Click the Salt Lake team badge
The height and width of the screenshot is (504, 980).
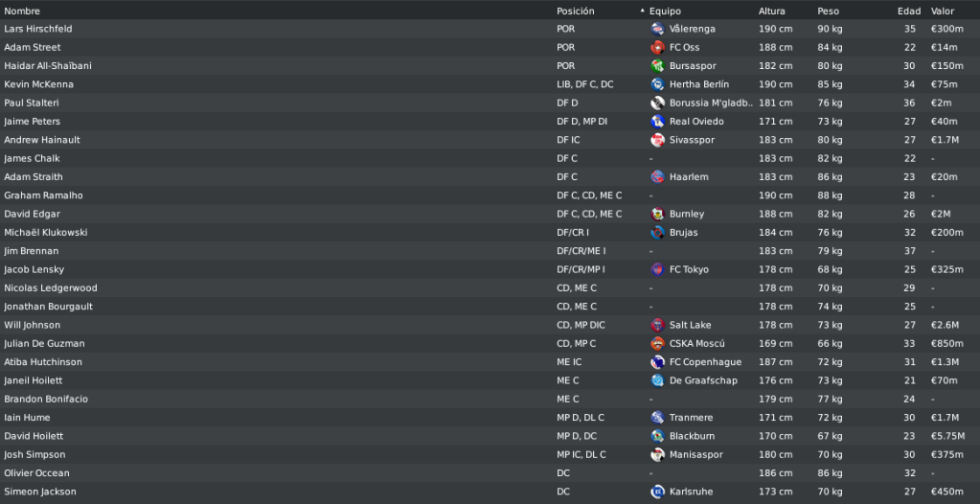pyautogui.click(x=657, y=325)
